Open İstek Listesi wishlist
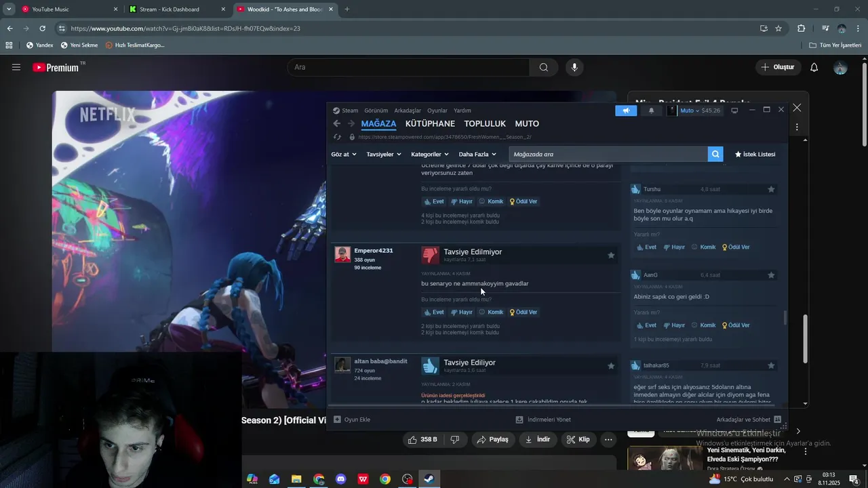The height and width of the screenshot is (488, 868). coord(755,155)
